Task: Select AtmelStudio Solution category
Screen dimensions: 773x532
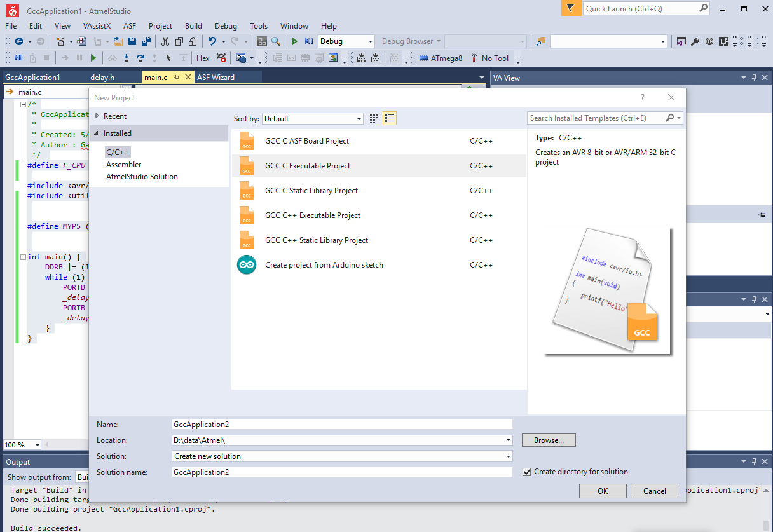Action: click(142, 177)
